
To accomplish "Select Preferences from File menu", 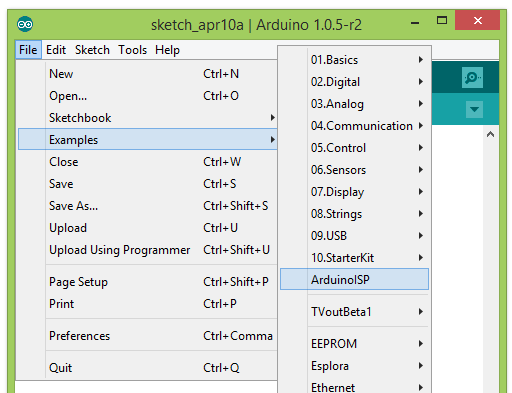I will point(147,336).
